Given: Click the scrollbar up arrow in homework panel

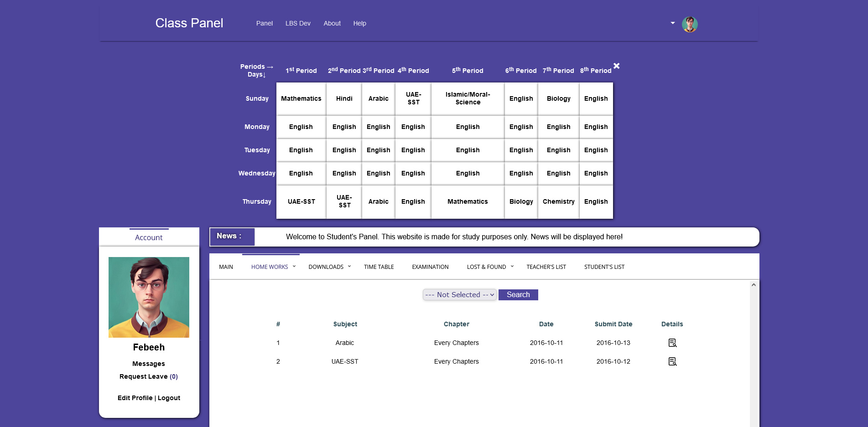Looking at the screenshot, I should (x=754, y=285).
